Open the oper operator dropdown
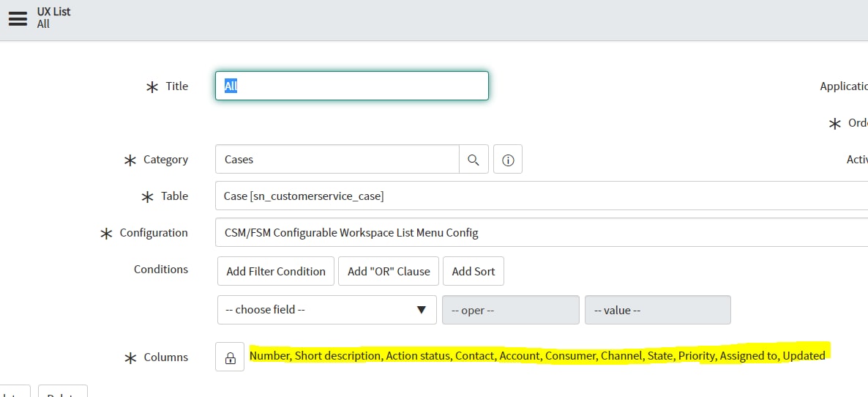This screenshot has width=868, height=397. point(510,310)
